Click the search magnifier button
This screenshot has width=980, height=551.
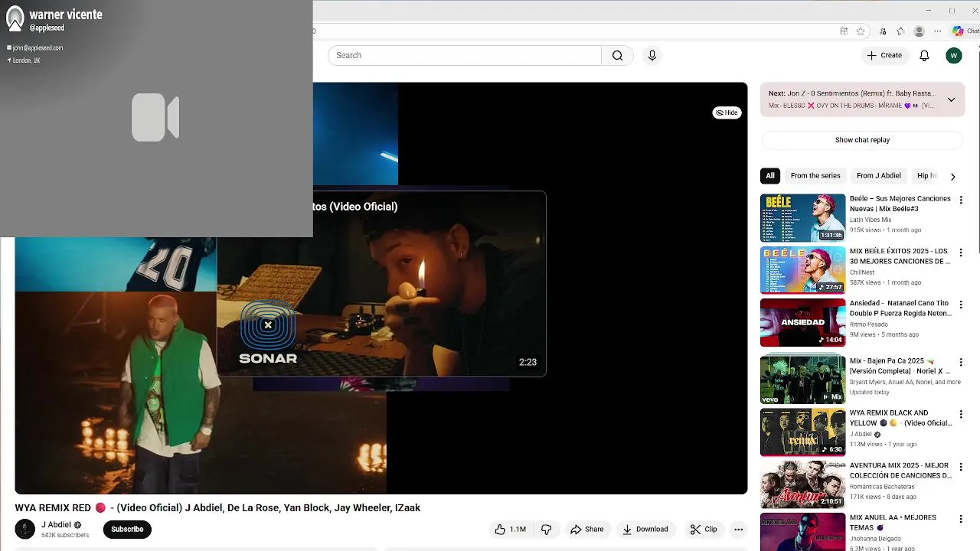[x=617, y=55]
